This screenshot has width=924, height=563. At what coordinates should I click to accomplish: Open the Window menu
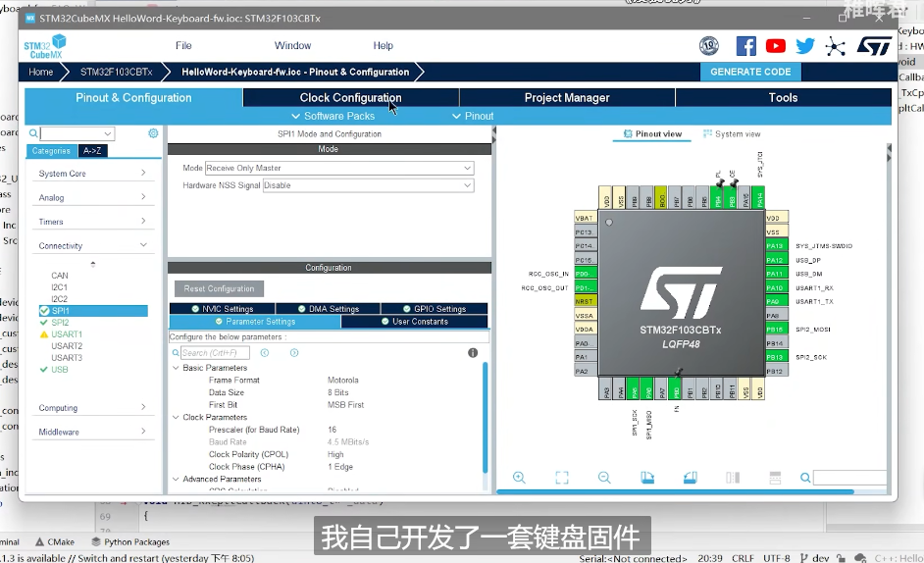click(292, 45)
